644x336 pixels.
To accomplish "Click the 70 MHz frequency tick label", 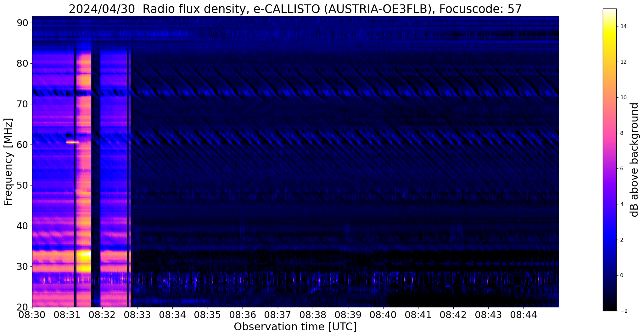I will point(22,104).
